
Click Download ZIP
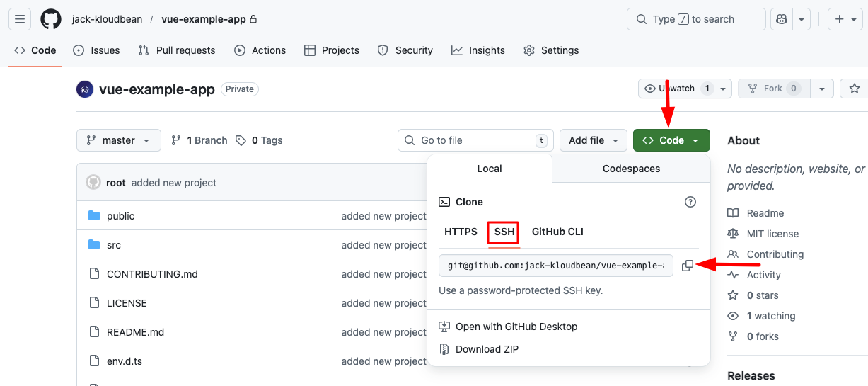pyautogui.click(x=479, y=349)
